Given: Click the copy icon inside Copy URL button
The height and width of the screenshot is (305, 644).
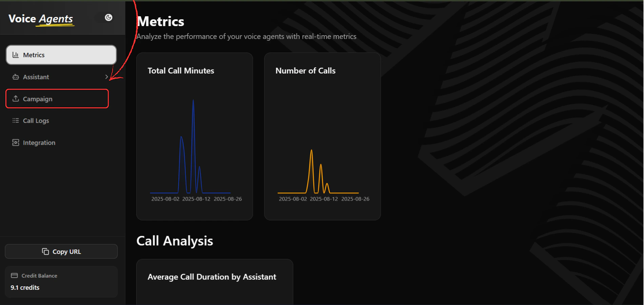Looking at the screenshot, I should (x=45, y=251).
